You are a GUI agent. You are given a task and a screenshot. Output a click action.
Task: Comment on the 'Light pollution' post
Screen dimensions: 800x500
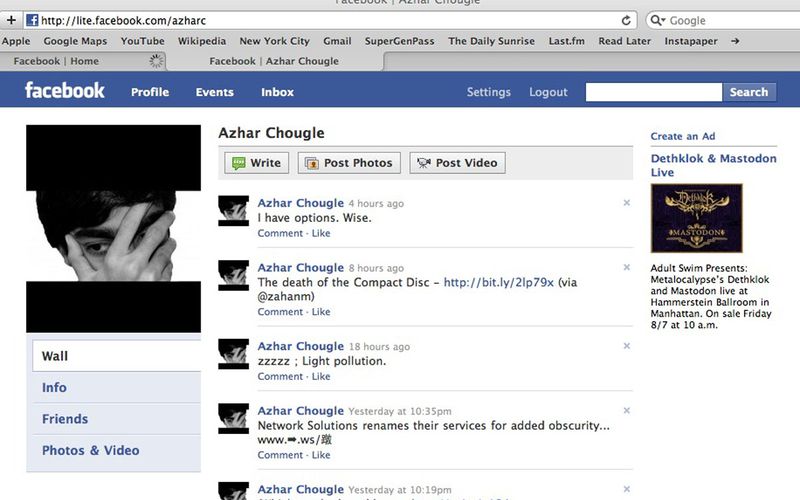280,377
